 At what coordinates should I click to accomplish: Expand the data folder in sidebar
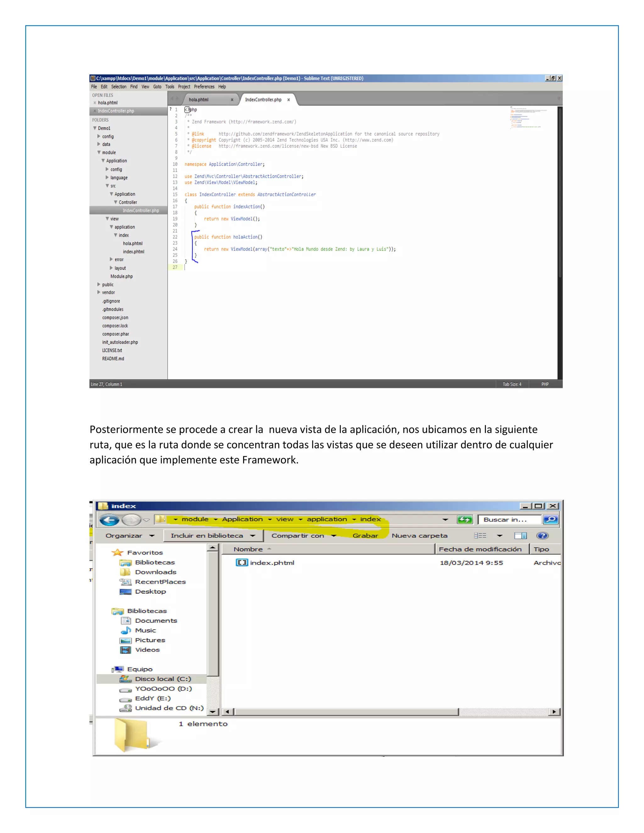tap(99, 144)
